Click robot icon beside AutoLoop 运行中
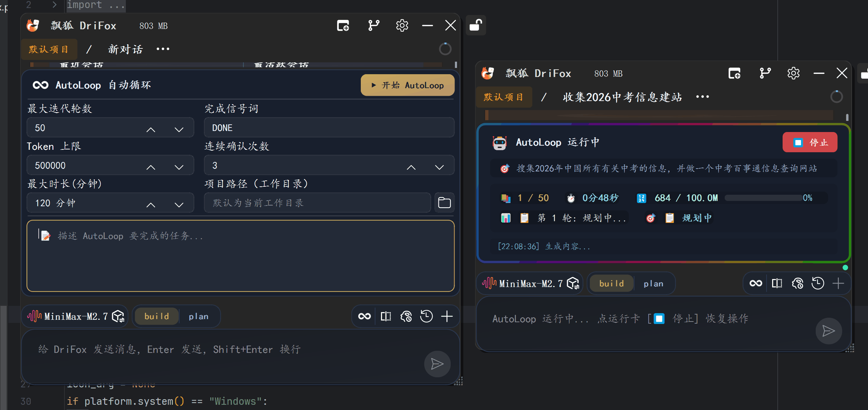 [x=500, y=142]
